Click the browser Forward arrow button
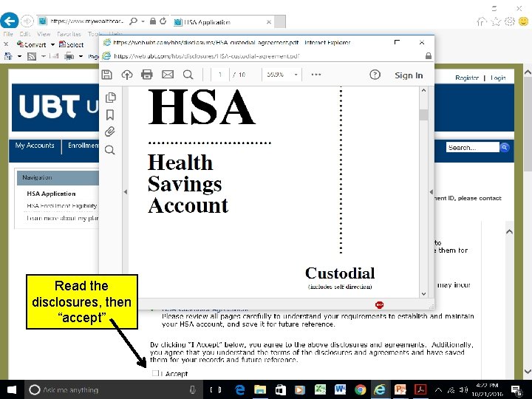 [x=27, y=21]
